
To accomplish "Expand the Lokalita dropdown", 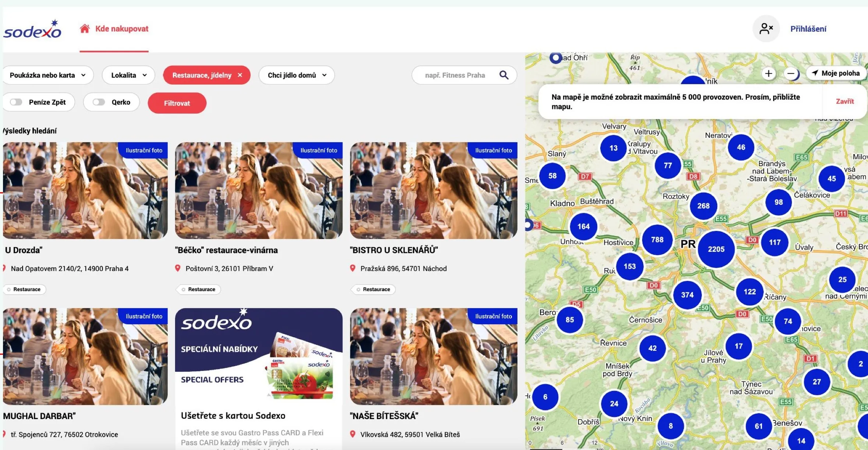I will 128,75.
